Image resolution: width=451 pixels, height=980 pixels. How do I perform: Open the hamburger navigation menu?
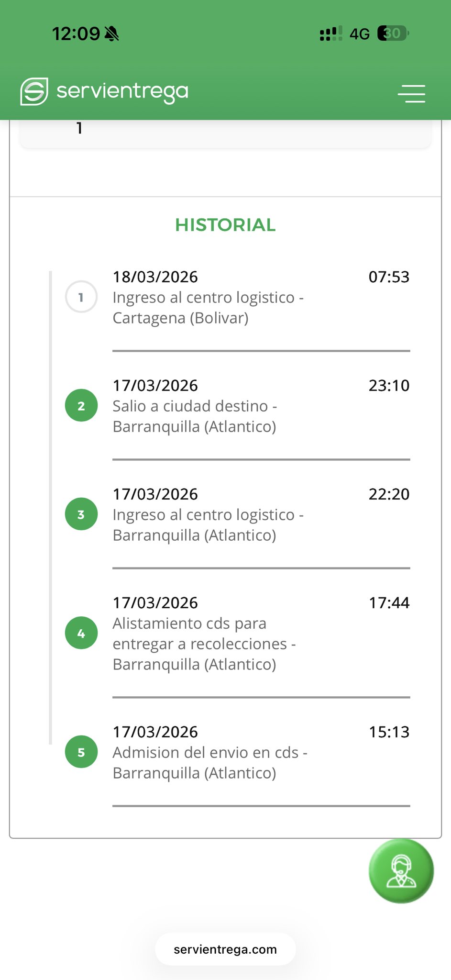[411, 93]
